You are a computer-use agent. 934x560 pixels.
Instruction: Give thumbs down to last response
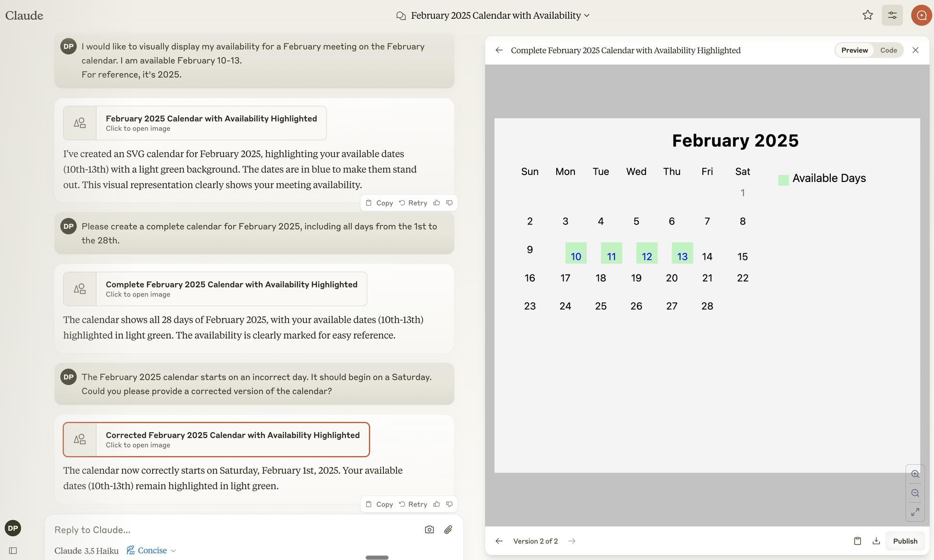tap(449, 504)
